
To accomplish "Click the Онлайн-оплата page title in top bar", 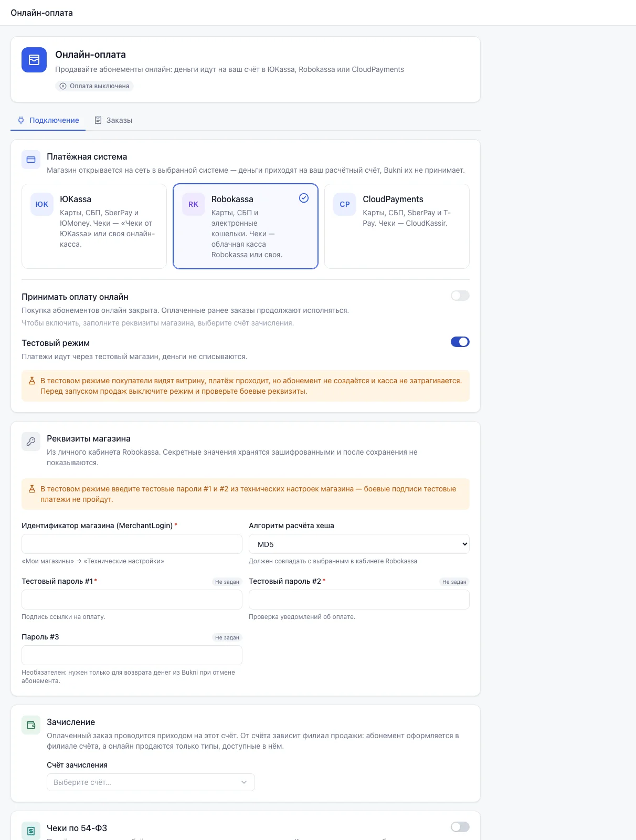I will coord(42,13).
